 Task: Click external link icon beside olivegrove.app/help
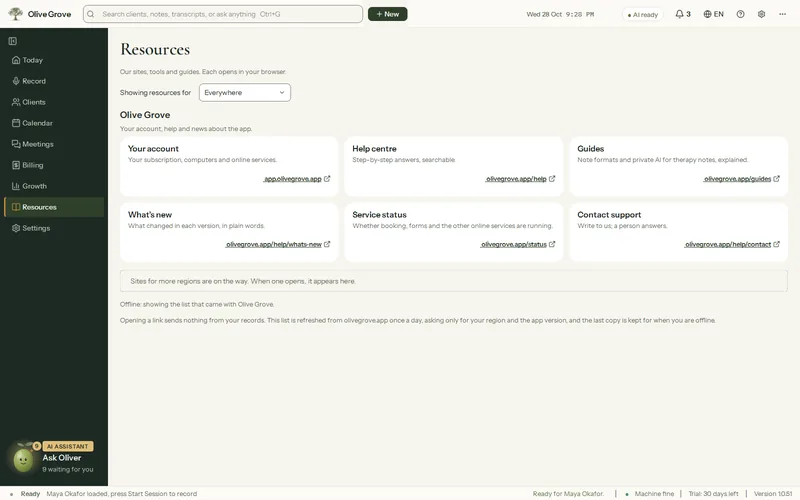(552, 179)
